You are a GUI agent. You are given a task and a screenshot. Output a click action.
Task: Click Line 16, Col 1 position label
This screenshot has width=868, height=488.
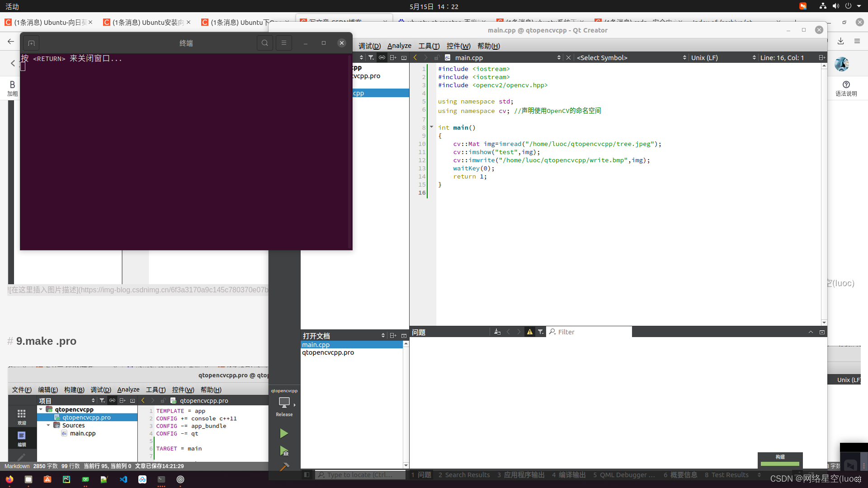(782, 58)
